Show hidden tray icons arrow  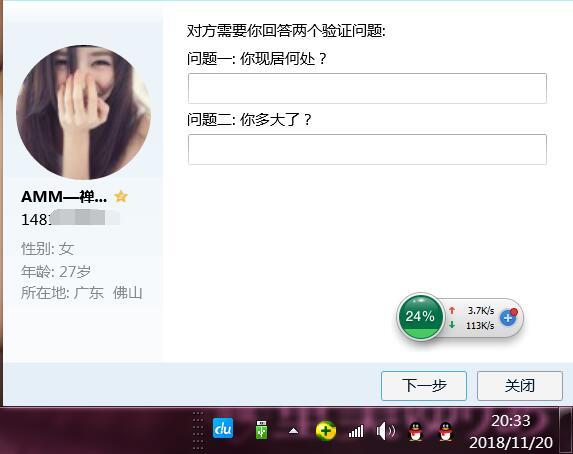[293, 431]
